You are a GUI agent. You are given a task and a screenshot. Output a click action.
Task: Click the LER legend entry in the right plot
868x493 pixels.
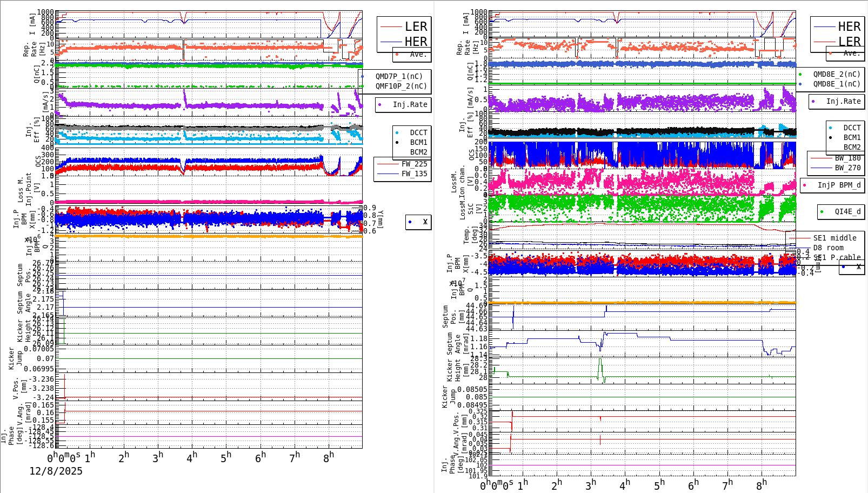click(x=849, y=42)
